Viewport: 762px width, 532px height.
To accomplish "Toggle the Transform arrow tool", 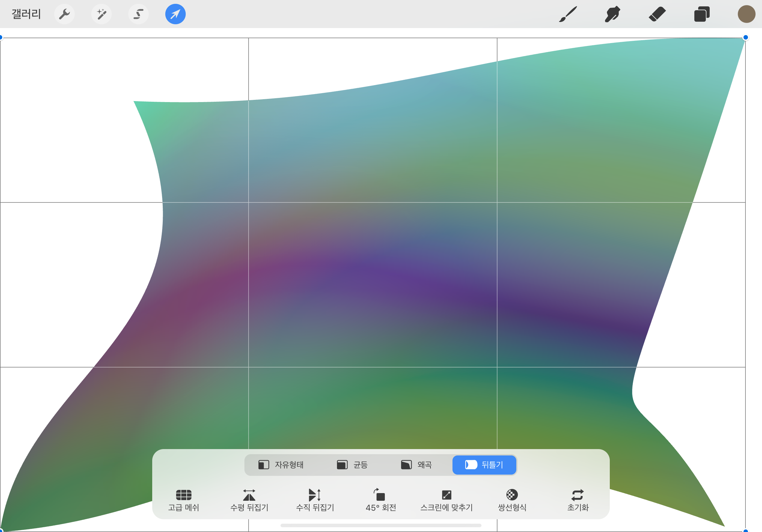I will (175, 14).
